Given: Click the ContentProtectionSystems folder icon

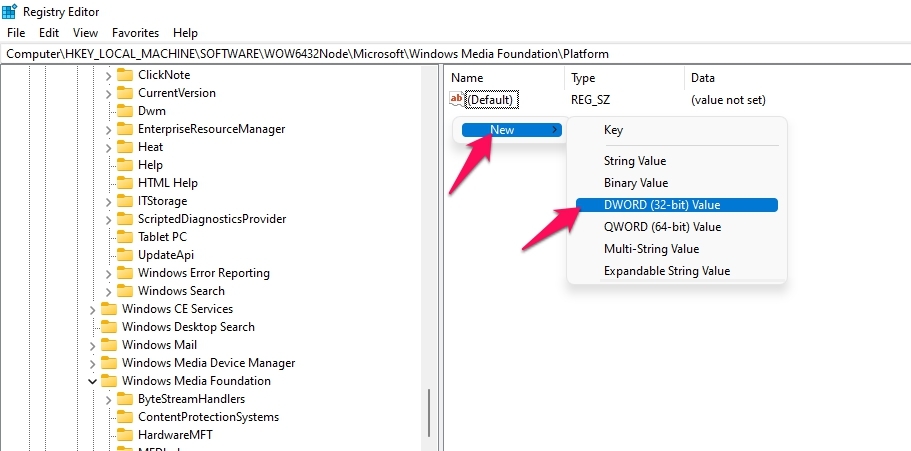Looking at the screenshot, I should (x=125, y=417).
